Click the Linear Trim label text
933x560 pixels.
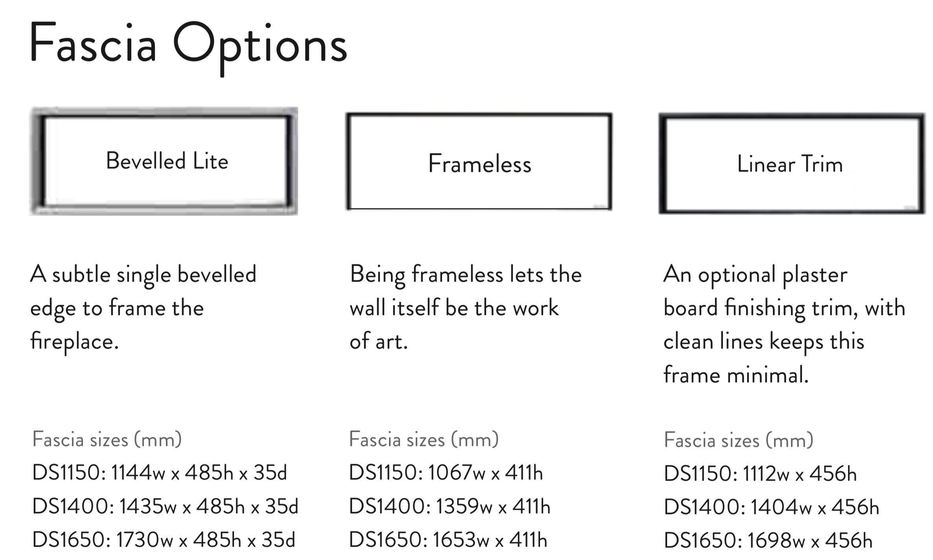pyautogui.click(x=790, y=164)
